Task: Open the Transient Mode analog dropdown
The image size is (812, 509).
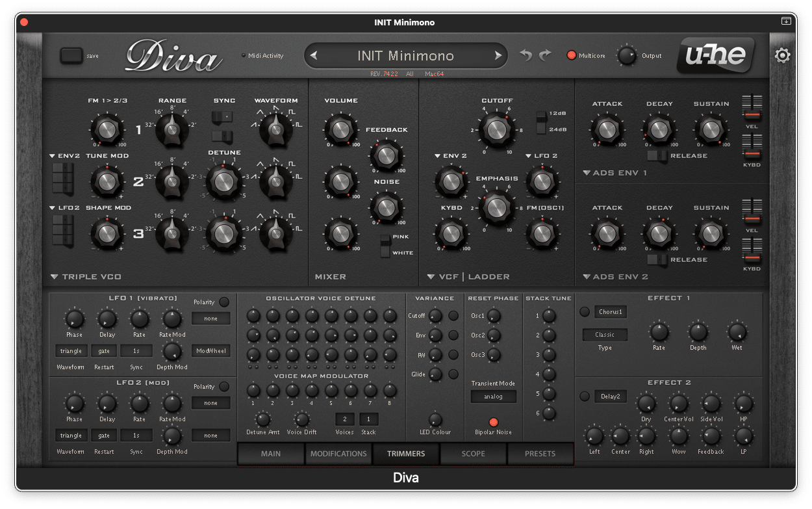Action: coord(494,397)
